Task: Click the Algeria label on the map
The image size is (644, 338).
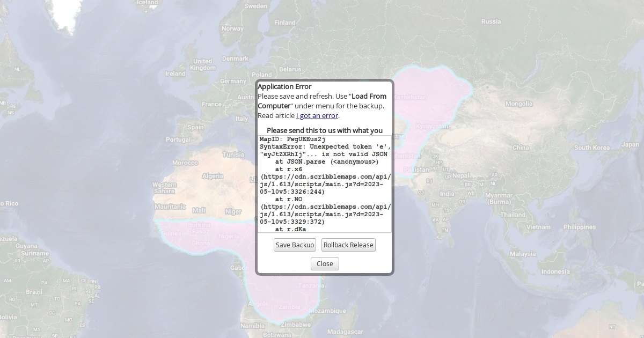Action: point(213,176)
